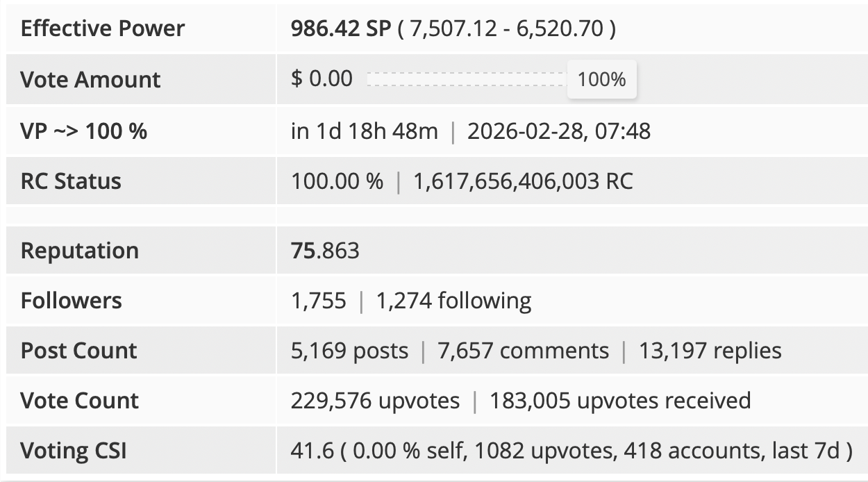Image resolution: width=868 pixels, height=482 pixels.
Task: Open the 1,755 followers count
Action: pos(318,301)
